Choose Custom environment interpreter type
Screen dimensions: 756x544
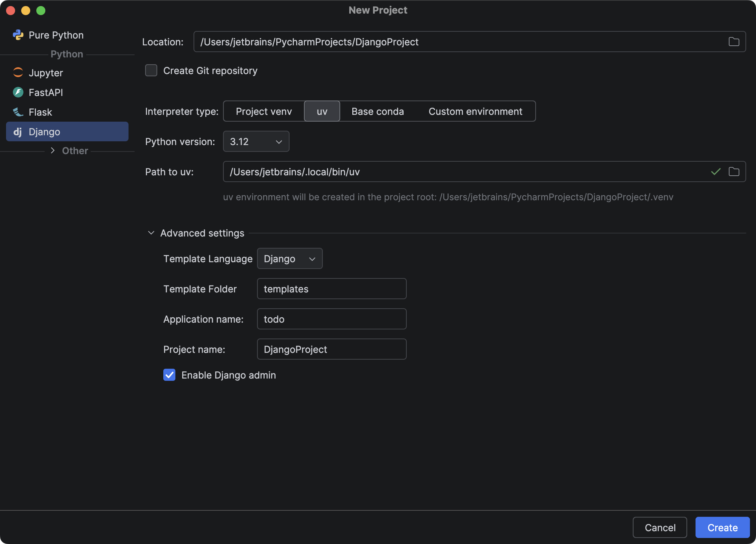point(475,111)
